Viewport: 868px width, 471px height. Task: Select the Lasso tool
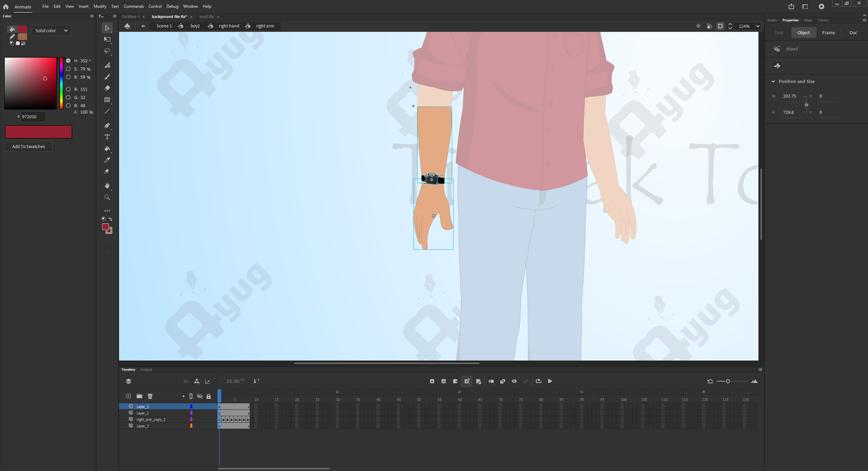tap(107, 51)
